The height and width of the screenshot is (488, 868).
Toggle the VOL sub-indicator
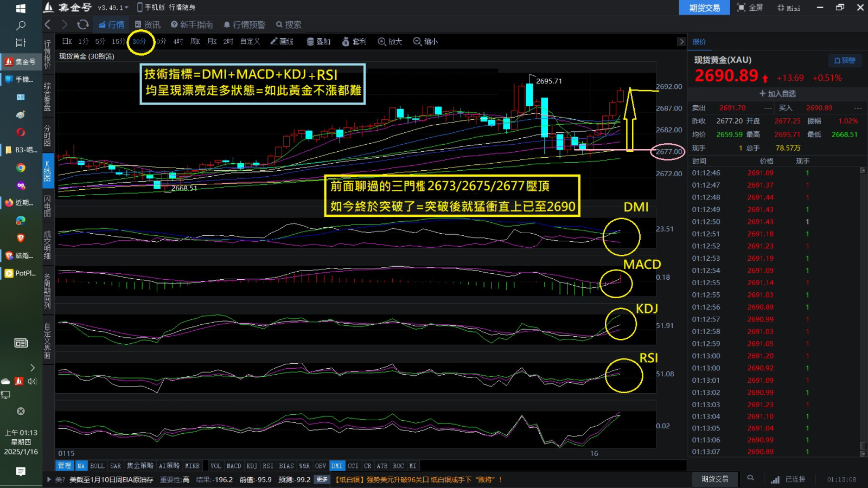point(215,466)
